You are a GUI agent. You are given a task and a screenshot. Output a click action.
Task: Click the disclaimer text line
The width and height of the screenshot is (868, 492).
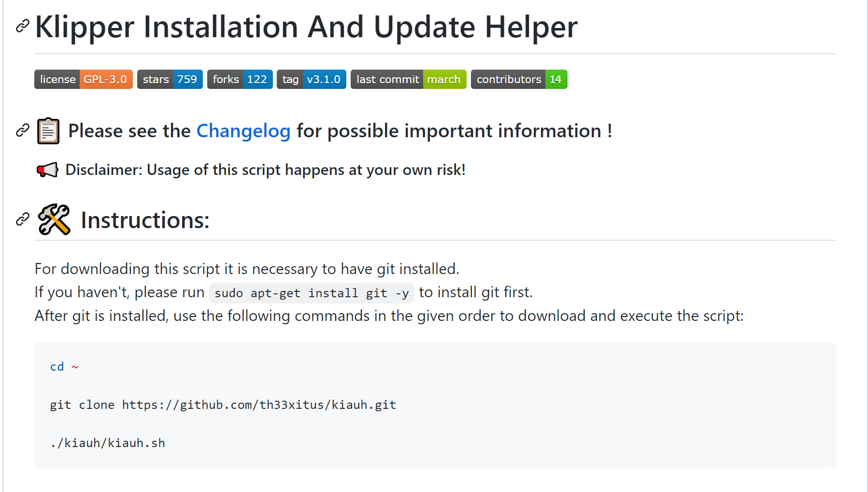(265, 170)
